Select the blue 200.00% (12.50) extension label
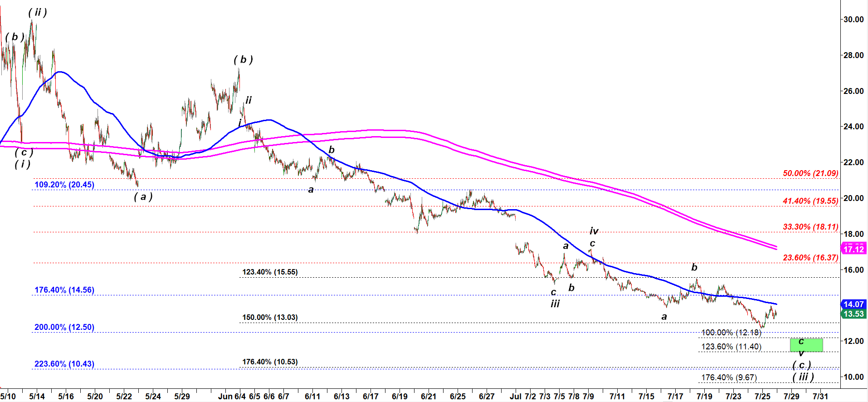868x402 pixels. click(64, 327)
